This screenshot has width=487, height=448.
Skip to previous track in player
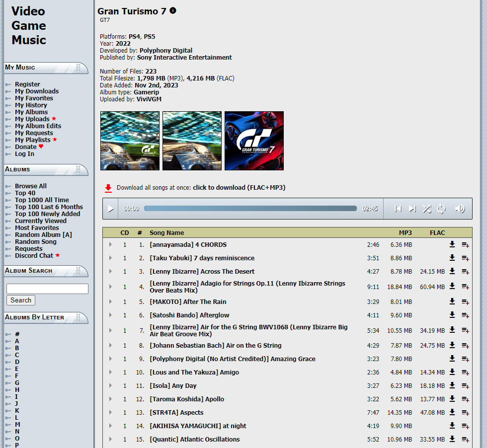point(398,209)
